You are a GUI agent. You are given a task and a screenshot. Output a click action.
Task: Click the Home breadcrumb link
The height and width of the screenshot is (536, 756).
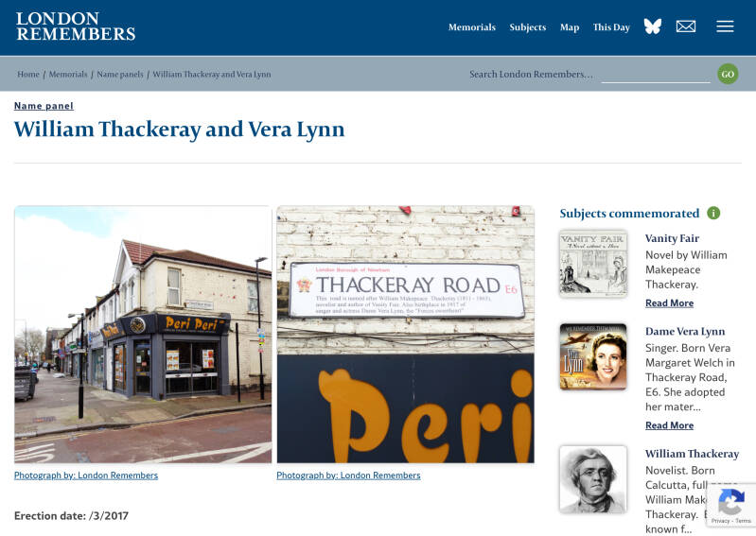point(28,74)
